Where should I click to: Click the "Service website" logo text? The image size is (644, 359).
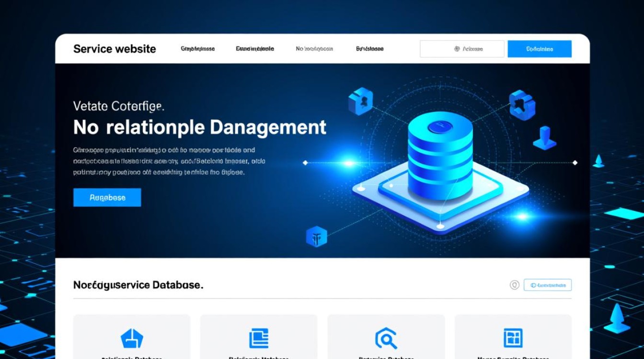click(115, 49)
